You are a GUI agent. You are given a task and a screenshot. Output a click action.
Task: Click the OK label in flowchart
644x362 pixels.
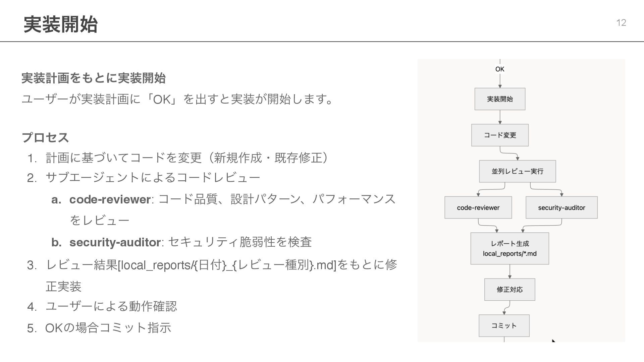click(500, 69)
